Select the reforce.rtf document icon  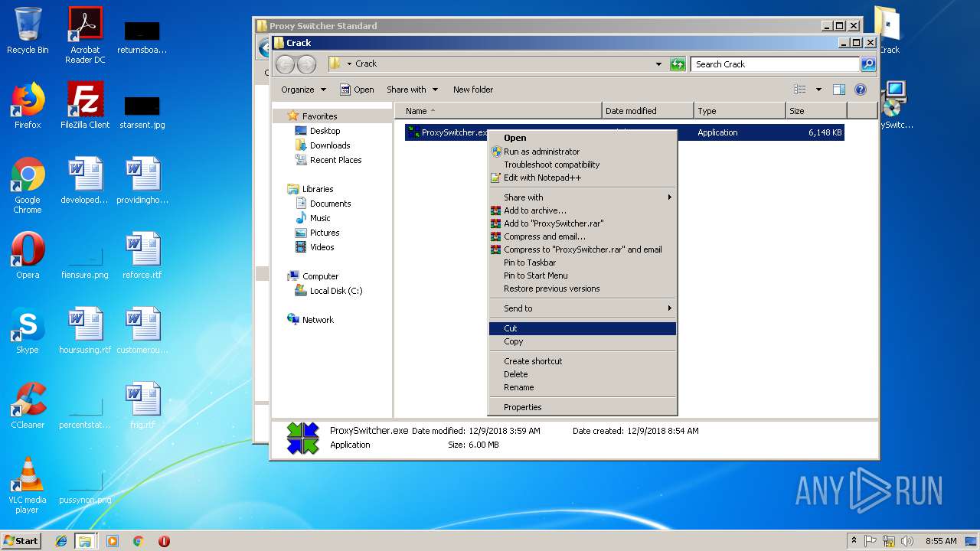point(142,256)
